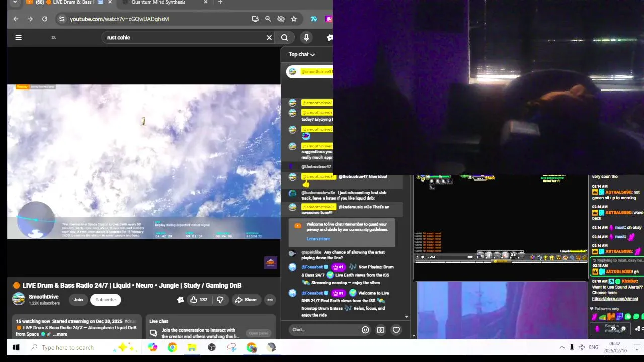Open a new browser tab

[x=220, y=3]
